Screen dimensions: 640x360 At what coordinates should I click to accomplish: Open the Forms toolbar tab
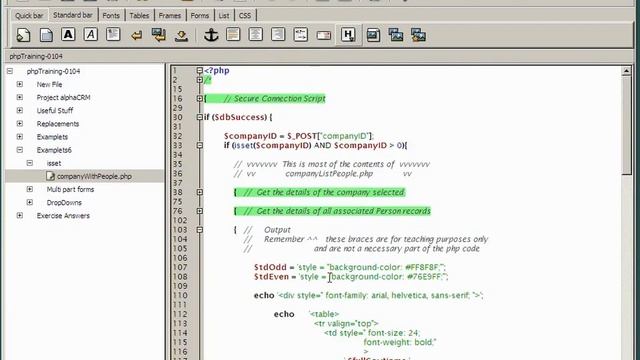click(200, 16)
